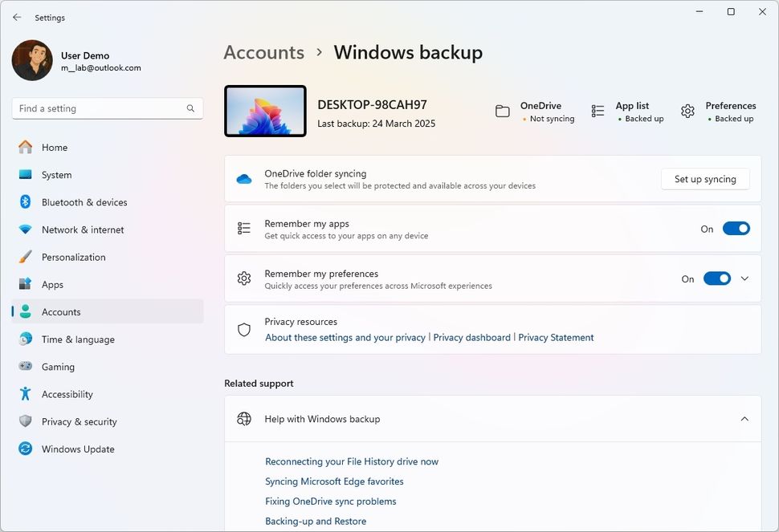Click Set up syncing button

pos(705,179)
